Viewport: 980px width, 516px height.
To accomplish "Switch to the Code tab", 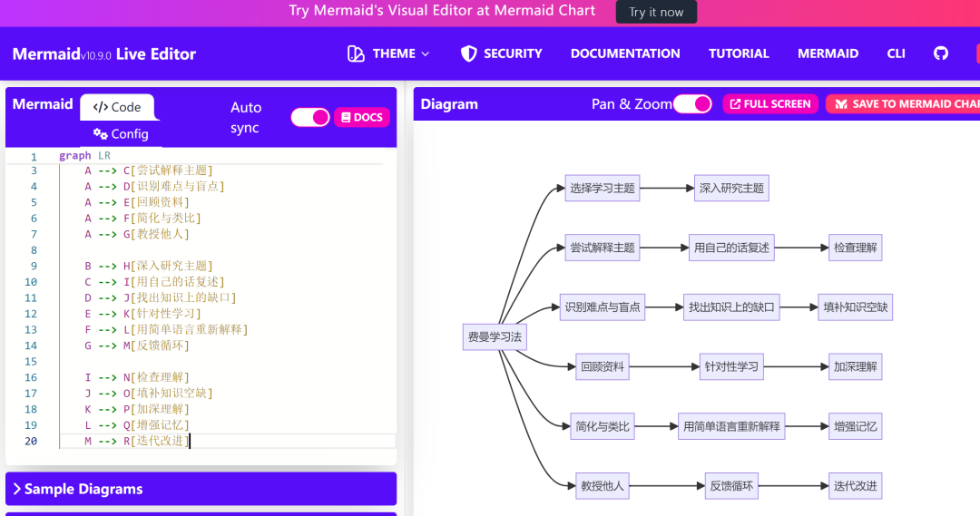I will click(117, 107).
